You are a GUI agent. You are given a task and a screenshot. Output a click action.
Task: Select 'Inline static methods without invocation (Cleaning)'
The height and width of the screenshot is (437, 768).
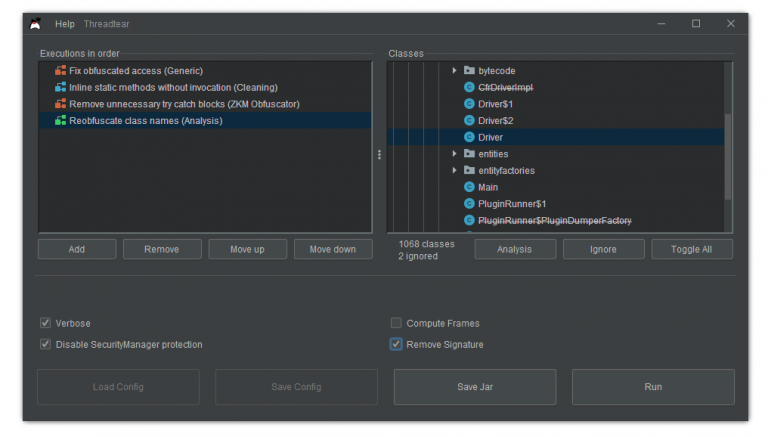tap(205, 87)
